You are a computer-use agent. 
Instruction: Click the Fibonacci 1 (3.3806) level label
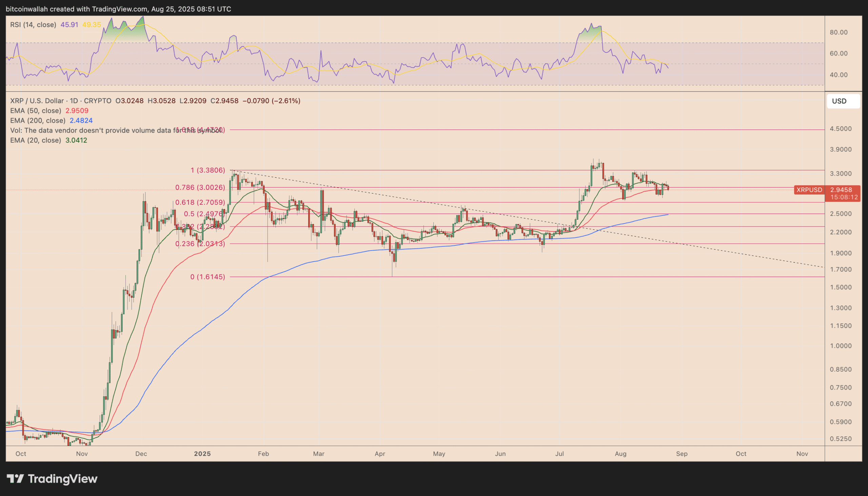click(207, 170)
